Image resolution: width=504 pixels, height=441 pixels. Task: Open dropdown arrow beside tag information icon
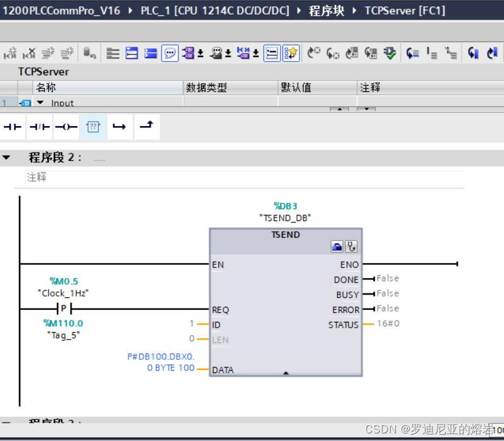(x=228, y=53)
